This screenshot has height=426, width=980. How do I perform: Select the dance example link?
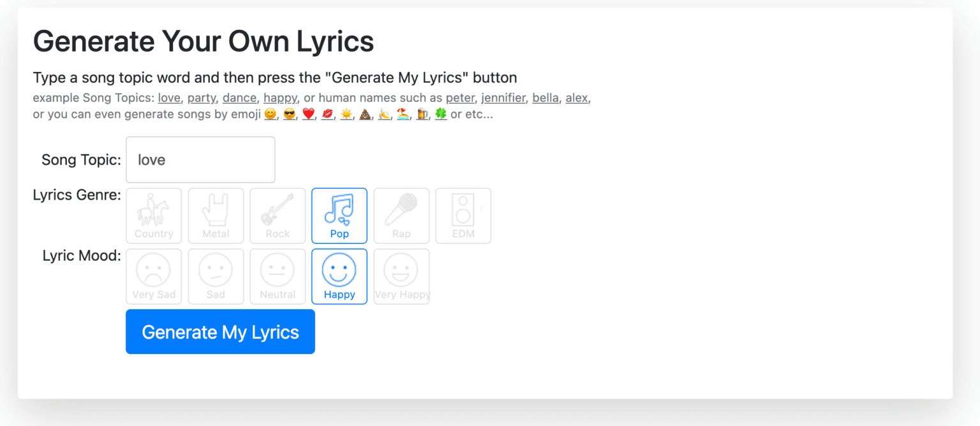[x=239, y=98]
